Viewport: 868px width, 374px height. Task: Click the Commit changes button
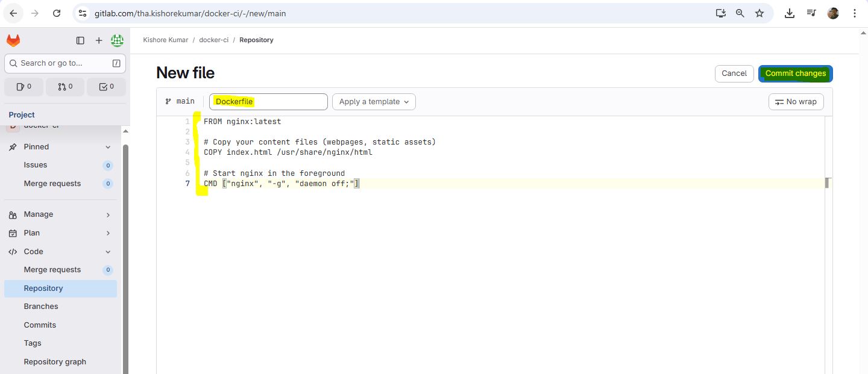coord(795,73)
